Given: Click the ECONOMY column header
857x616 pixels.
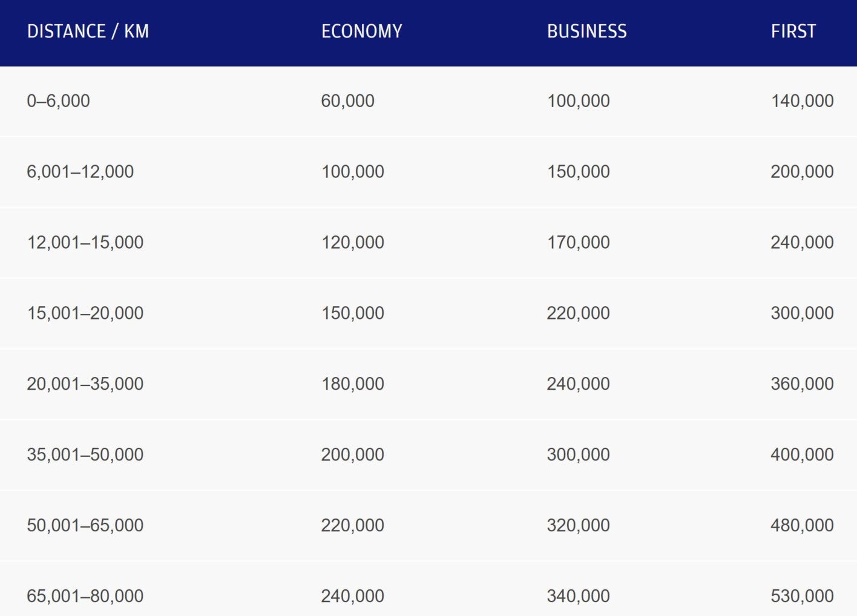Looking at the screenshot, I should (x=362, y=31).
